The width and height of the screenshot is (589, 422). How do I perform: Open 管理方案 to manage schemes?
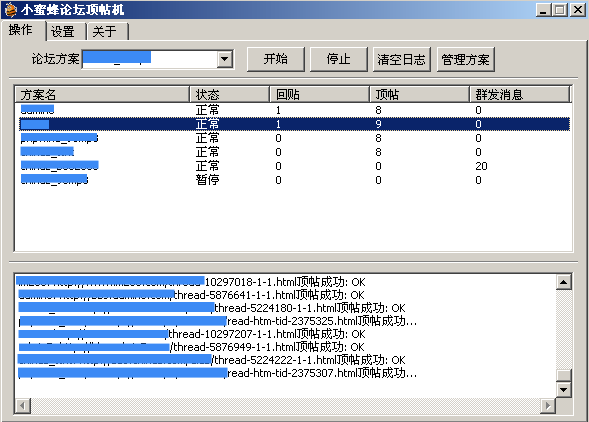point(465,59)
